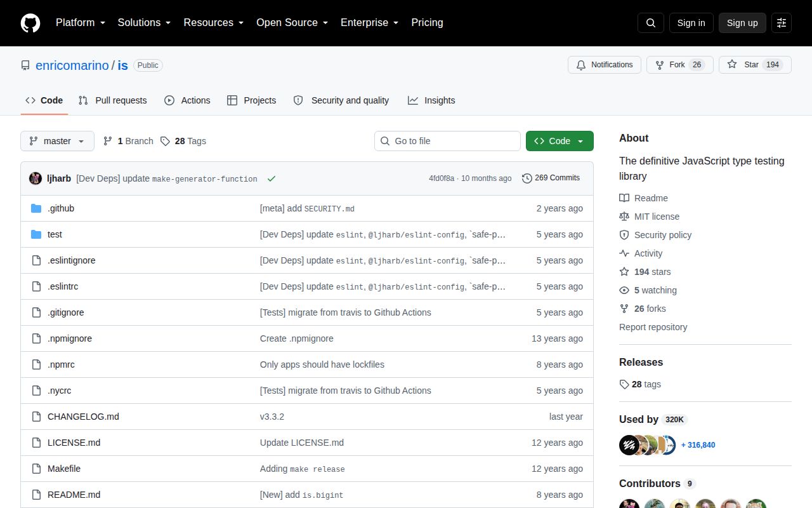Image resolution: width=812 pixels, height=508 pixels.
Task: Open the 1 Branch link
Action: click(128, 141)
